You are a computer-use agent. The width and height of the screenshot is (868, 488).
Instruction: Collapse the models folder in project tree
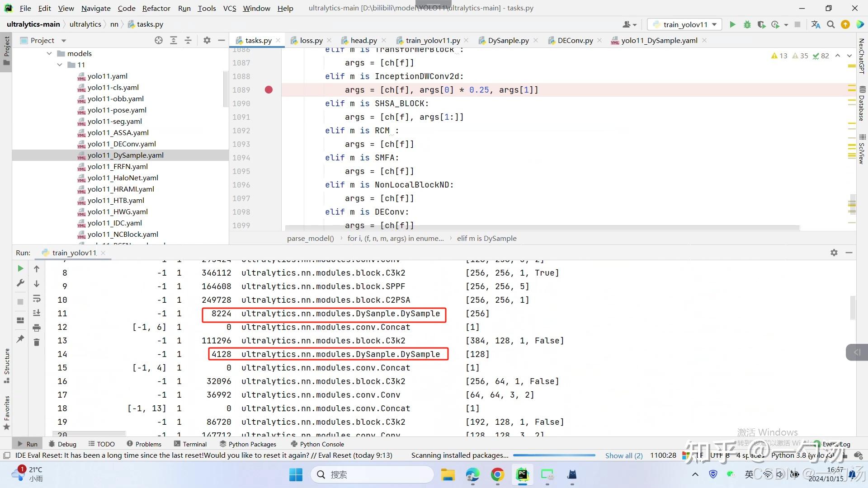click(49, 53)
